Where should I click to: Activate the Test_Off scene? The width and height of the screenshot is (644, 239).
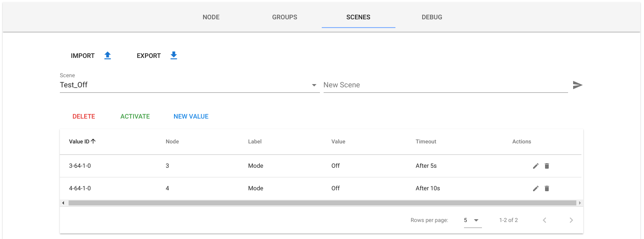(x=135, y=116)
